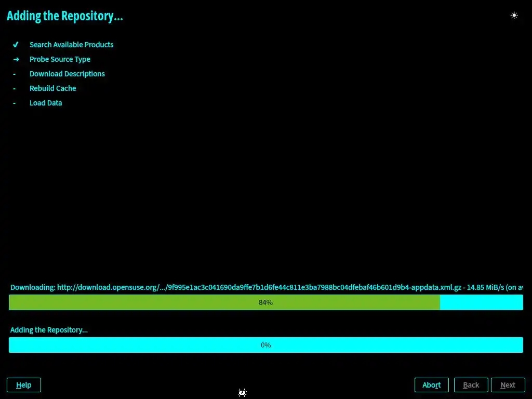Image resolution: width=532 pixels, height=399 pixels.
Task: Open the Help button
Action: tap(24, 385)
